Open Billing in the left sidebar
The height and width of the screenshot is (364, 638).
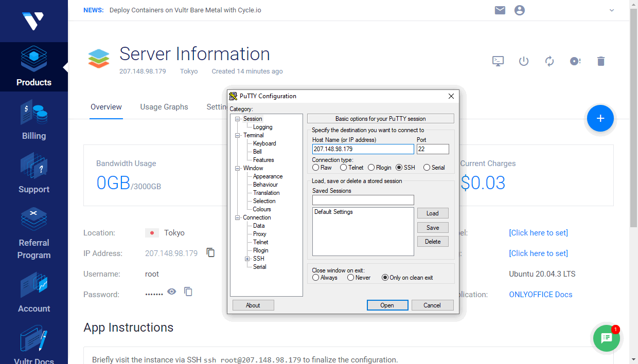tap(34, 121)
